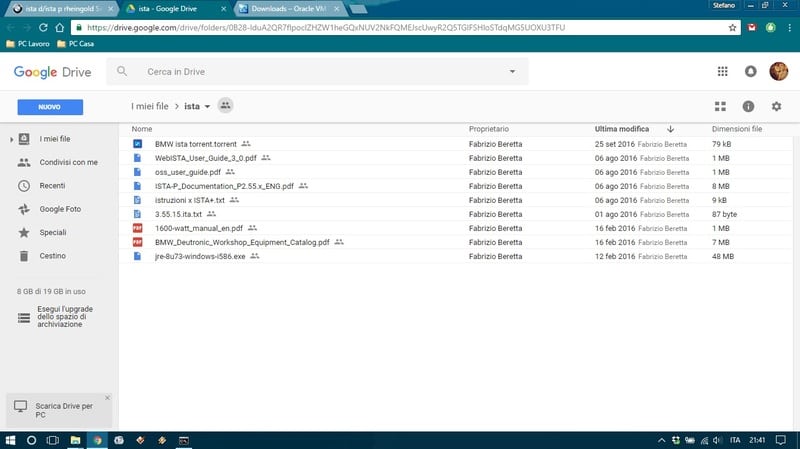Expand I miei file tree arrow
The width and height of the screenshot is (800, 449).
11,139
